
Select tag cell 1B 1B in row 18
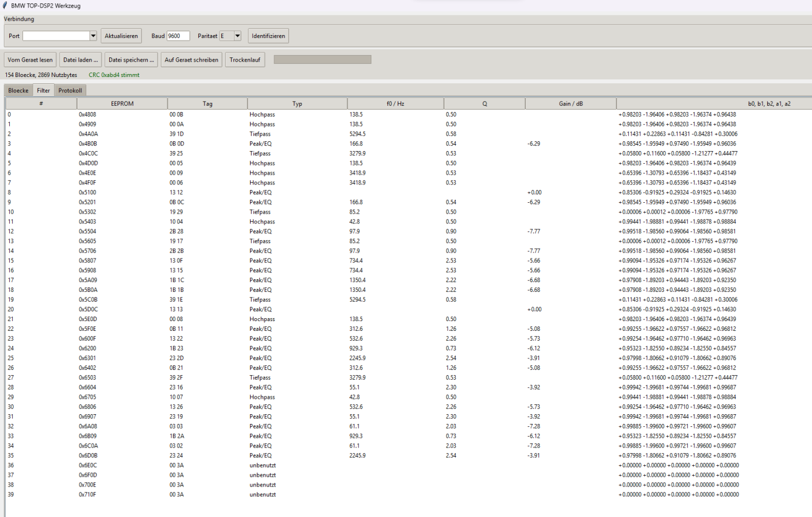[x=176, y=290]
